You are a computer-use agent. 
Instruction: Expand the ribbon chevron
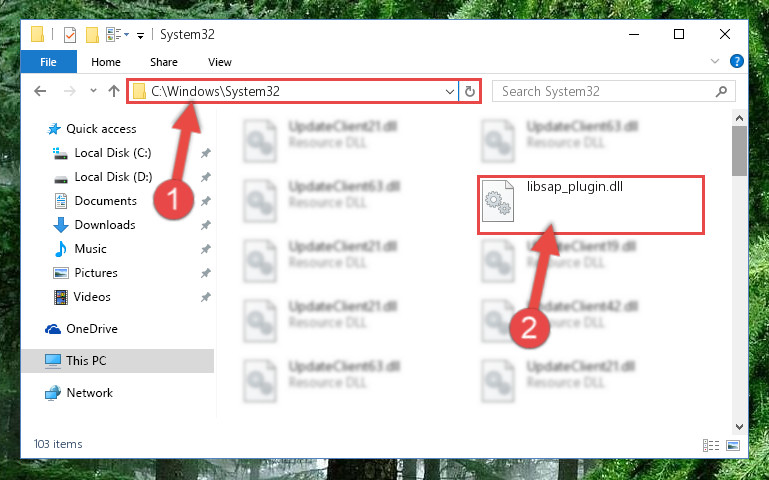tap(715, 61)
